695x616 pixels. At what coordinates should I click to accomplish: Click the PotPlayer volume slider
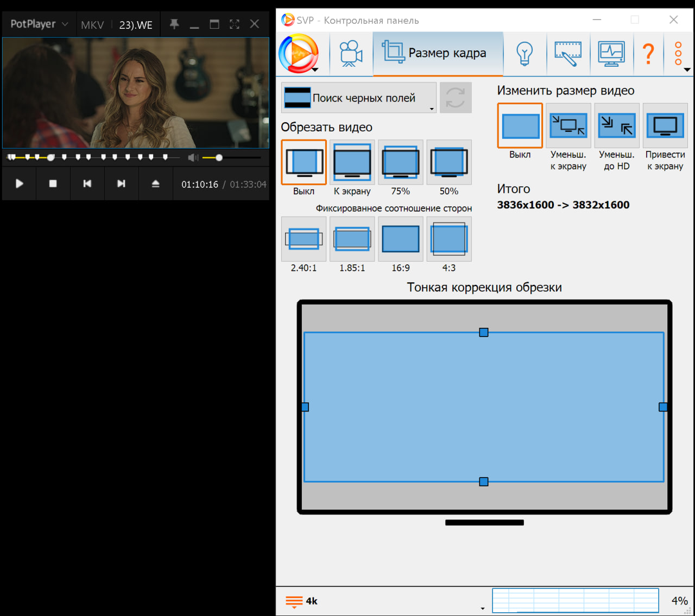click(x=231, y=158)
